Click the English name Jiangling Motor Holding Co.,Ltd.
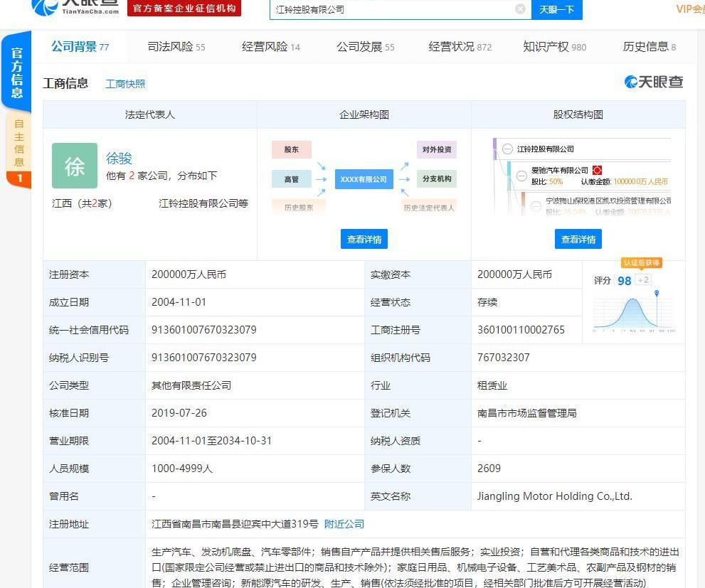The height and width of the screenshot is (588, 705). [x=554, y=496]
